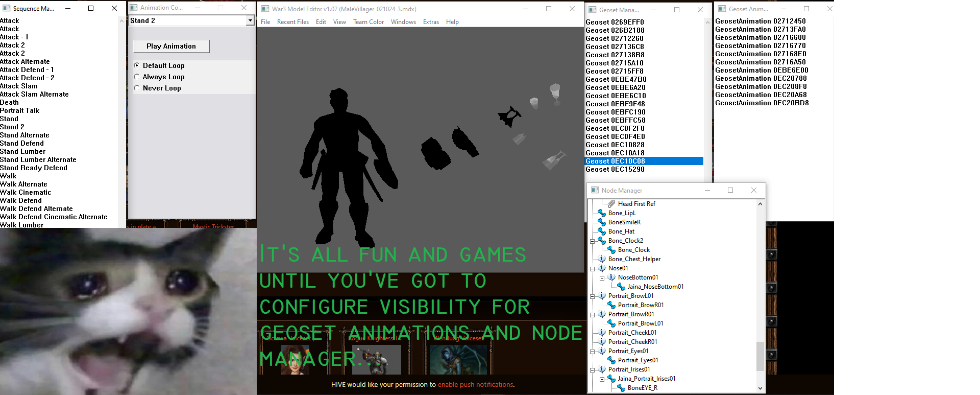Click the Node Manager vertical scrollbar thumb
The width and height of the screenshot is (980, 395).
tap(760, 356)
